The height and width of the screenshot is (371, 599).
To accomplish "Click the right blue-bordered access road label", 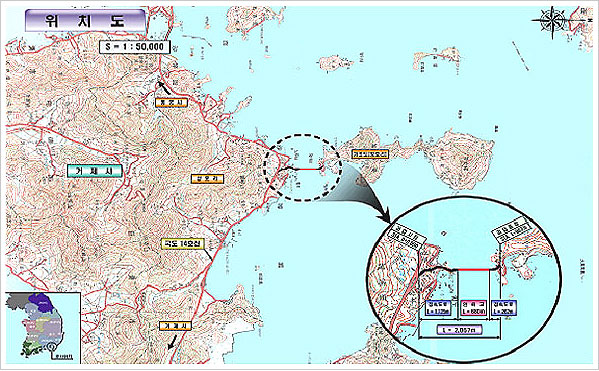I will (504, 308).
